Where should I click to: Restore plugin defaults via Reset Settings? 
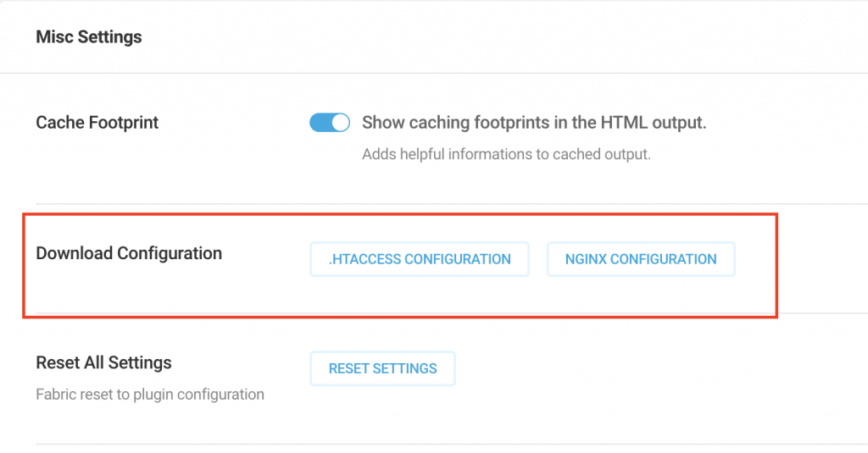[x=382, y=368]
